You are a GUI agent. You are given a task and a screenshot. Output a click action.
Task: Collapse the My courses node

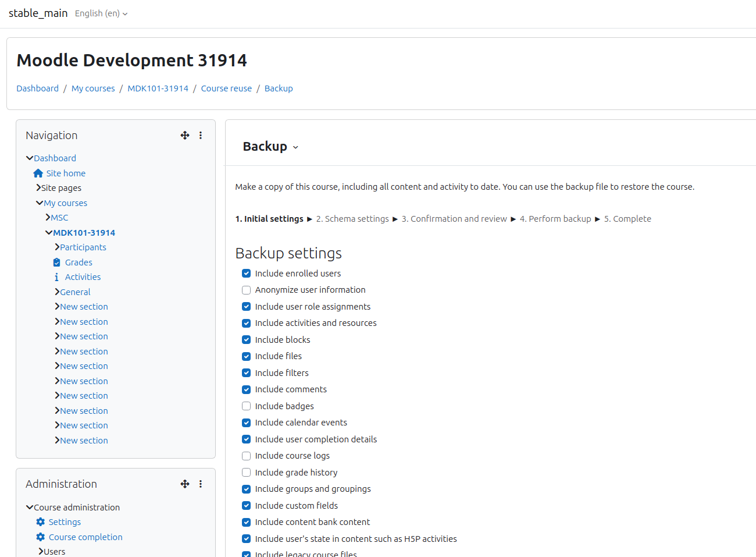coord(40,203)
